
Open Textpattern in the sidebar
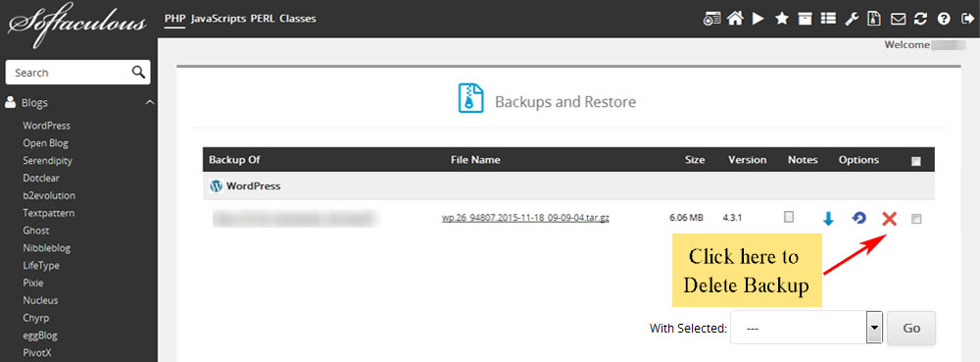(49, 213)
